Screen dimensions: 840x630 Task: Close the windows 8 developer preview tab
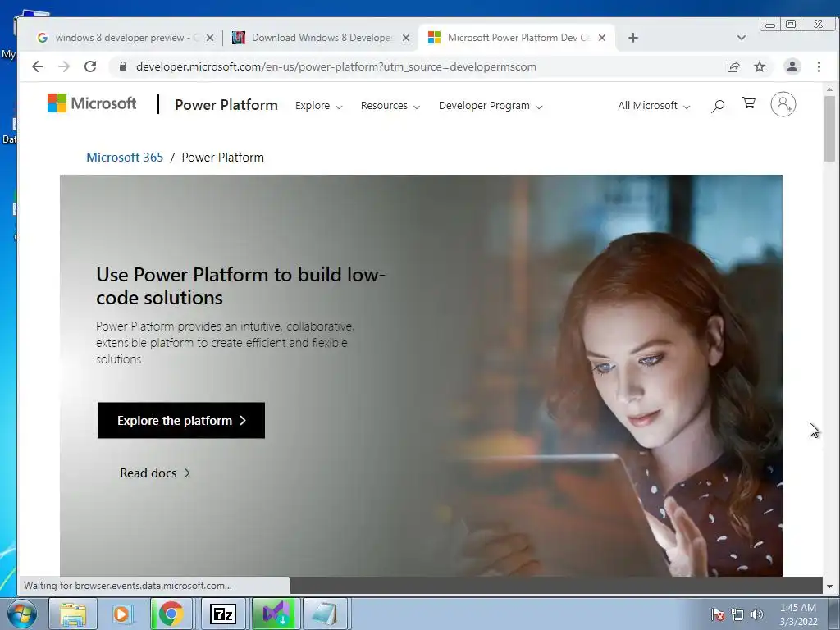(x=210, y=38)
